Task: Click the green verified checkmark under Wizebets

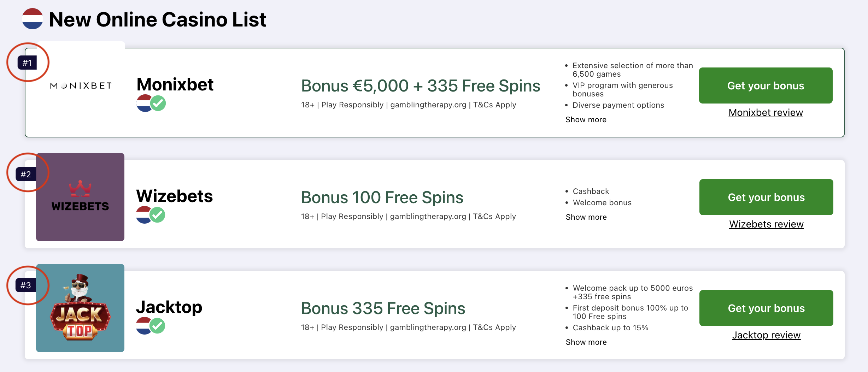Action: (158, 215)
